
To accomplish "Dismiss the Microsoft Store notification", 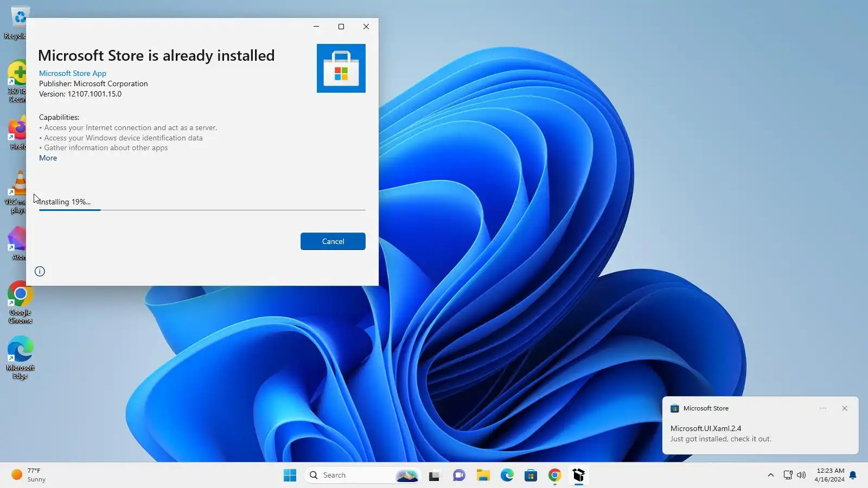I will (845, 408).
